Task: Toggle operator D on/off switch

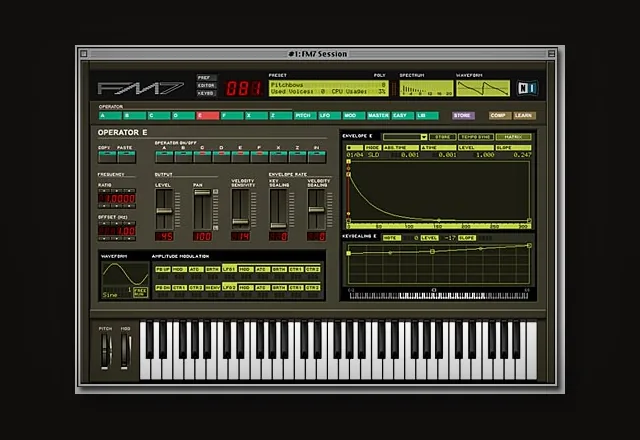Action: 221,157
